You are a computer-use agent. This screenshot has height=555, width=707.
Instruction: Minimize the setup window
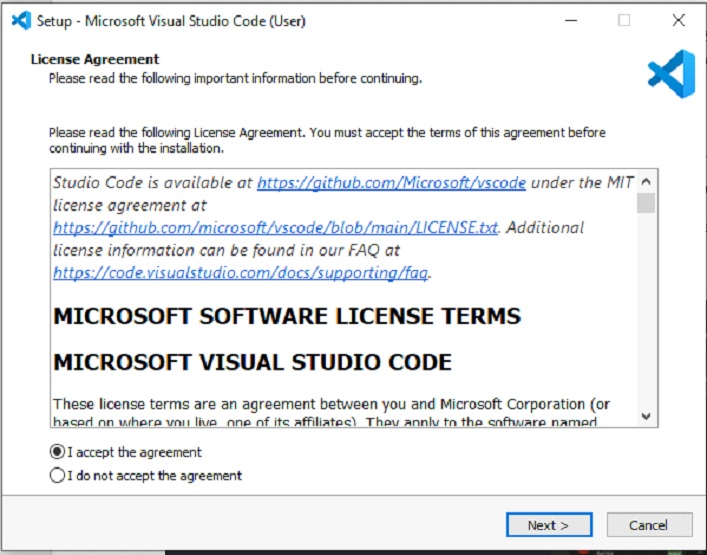[571, 20]
